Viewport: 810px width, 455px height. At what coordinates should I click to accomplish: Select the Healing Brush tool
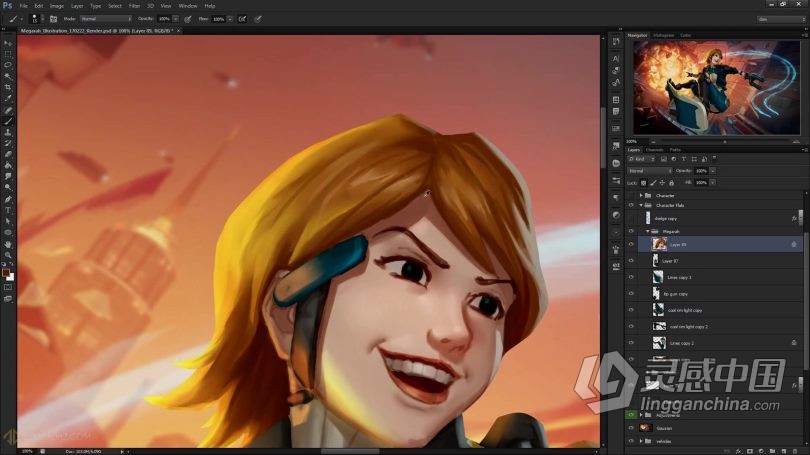point(8,110)
